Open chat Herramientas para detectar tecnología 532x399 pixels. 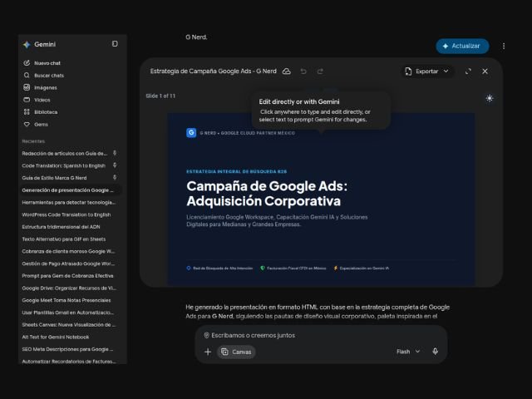[x=69, y=202]
